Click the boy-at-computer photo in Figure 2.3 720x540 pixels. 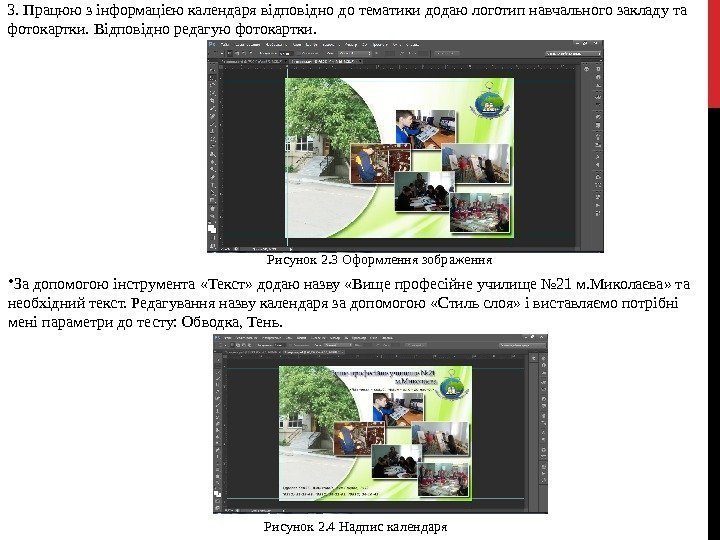click(426, 129)
